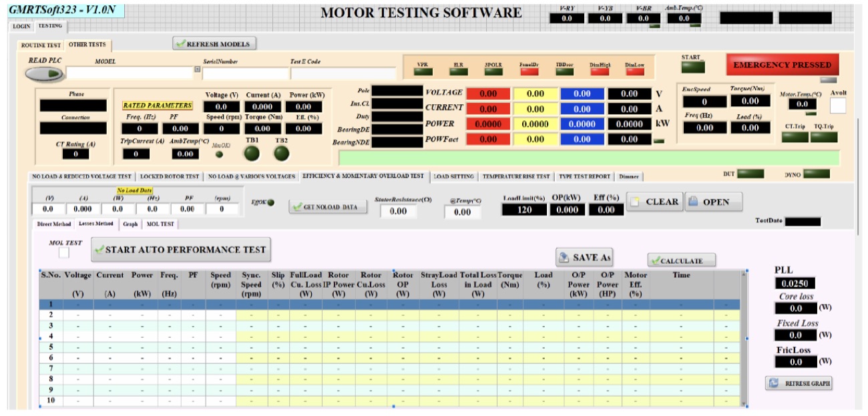868x416 pixels.
Task: Click the PanelDr red indicator
Action: (x=529, y=71)
